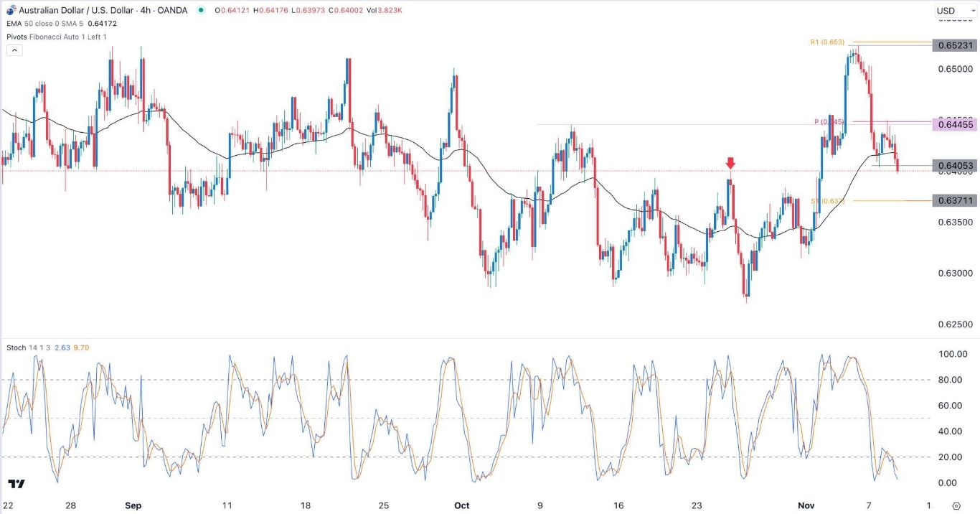Viewport: 980px width, 514px height.
Task: Click the green market status dot
Action: point(199,10)
